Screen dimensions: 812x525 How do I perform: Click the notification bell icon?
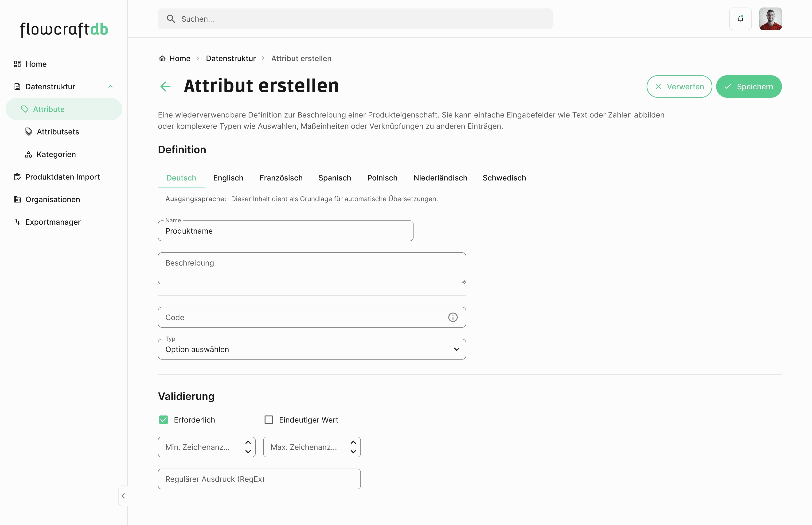coord(740,19)
